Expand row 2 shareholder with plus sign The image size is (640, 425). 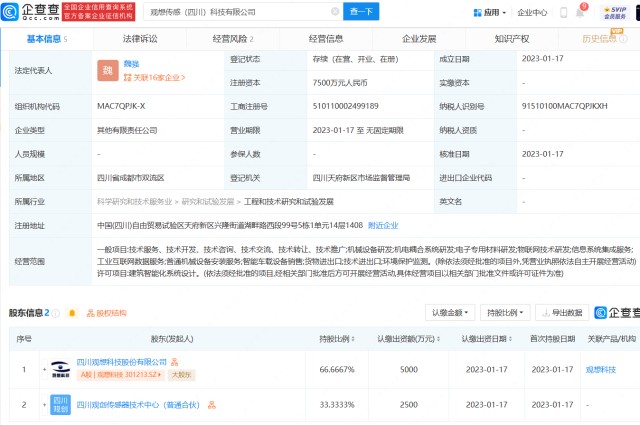pos(44,405)
